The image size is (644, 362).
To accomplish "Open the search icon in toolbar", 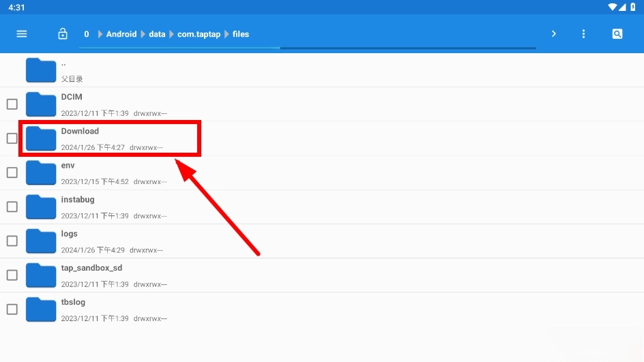I will [617, 34].
